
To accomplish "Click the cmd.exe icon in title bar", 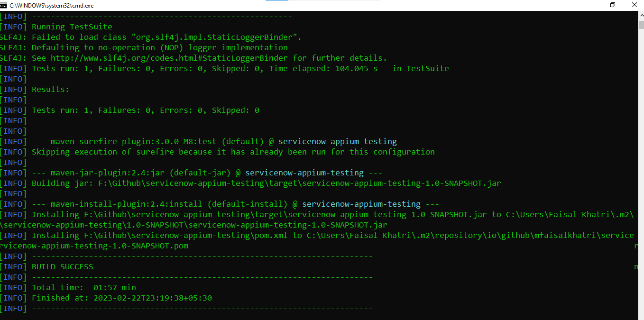I will pos(5,5).
